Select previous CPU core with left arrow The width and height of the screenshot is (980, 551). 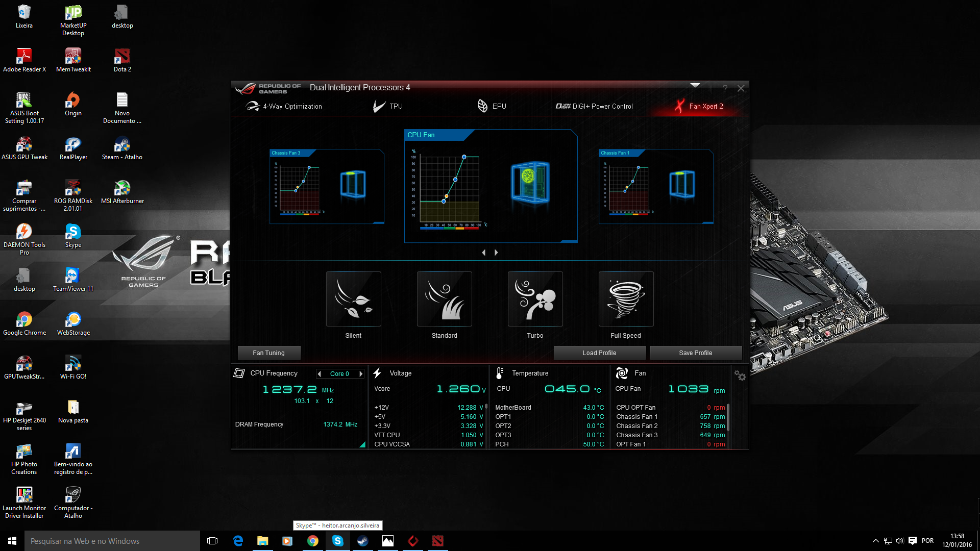click(320, 374)
